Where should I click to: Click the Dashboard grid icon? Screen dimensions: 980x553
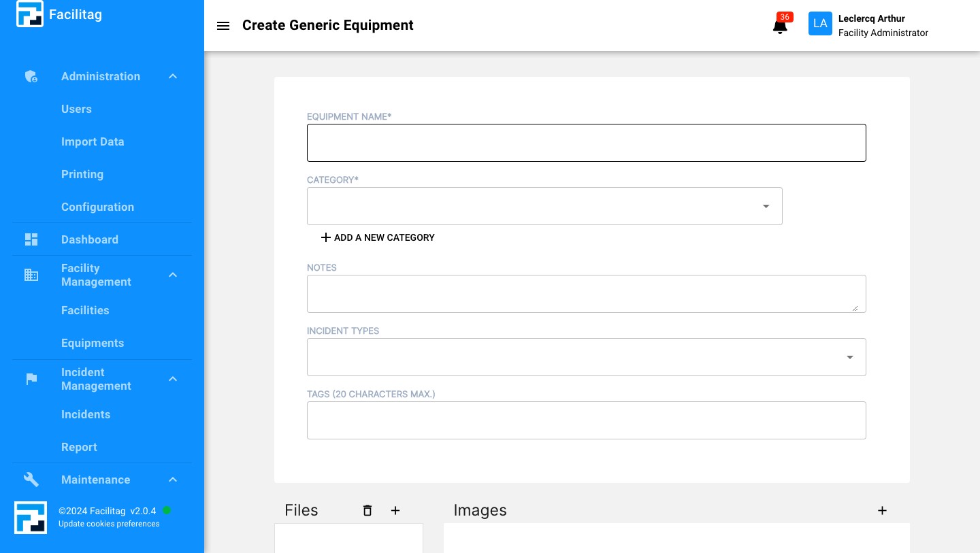(31, 239)
